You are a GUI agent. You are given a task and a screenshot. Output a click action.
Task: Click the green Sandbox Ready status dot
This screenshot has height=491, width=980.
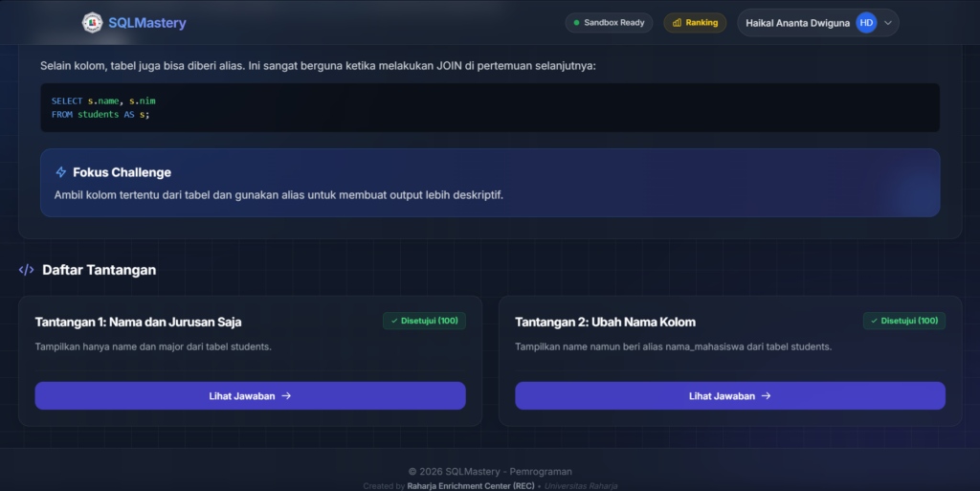[576, 22]
